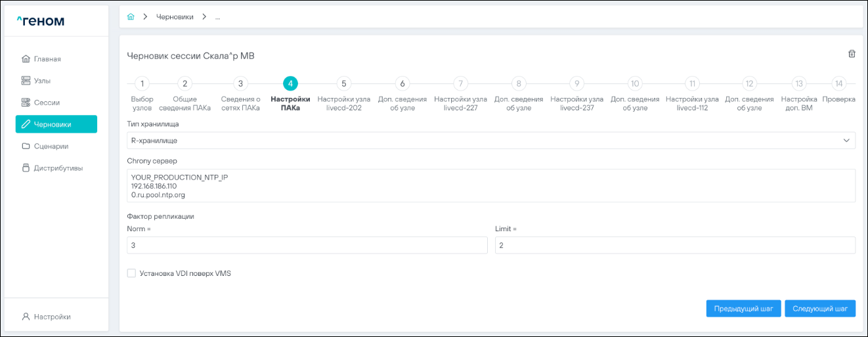This screenshot has width=868, height=337.
Task: Open Главная via house icon in sidebar
Action: [x=26, y=59]
